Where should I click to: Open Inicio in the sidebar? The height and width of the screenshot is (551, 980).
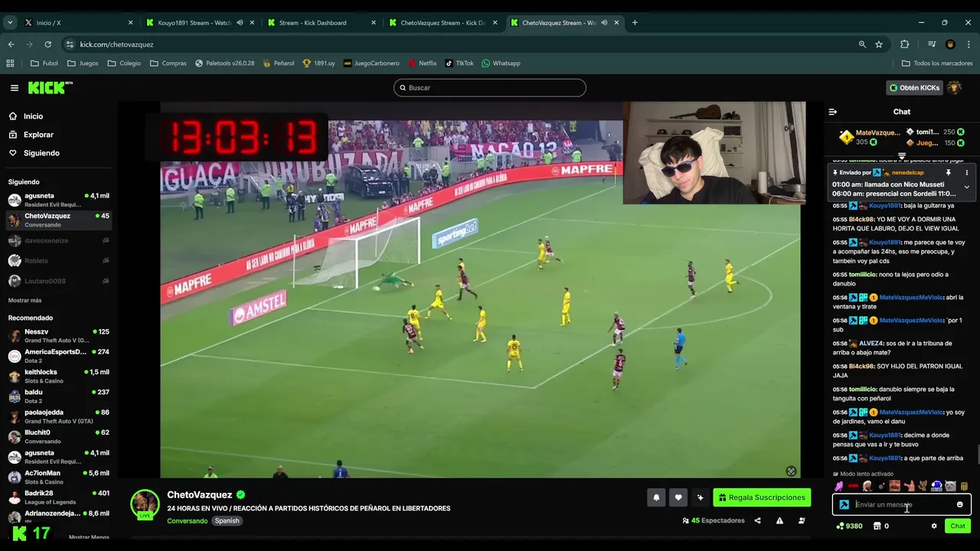33,116
